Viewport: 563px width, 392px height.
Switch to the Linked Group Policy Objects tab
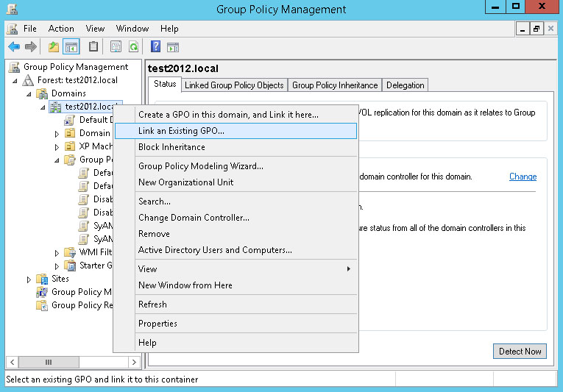(x=234, y=85)
